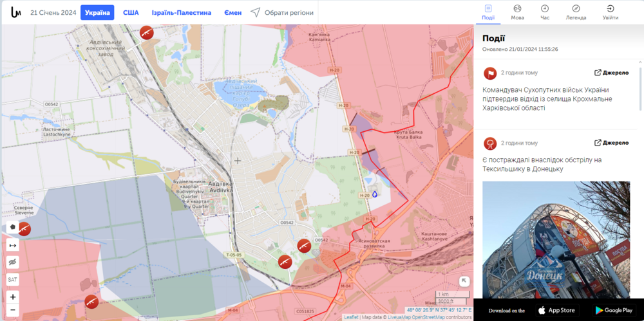Toggle map layer visibility with crossed-eye button
644x321 pixels.
tap(13, 262)
